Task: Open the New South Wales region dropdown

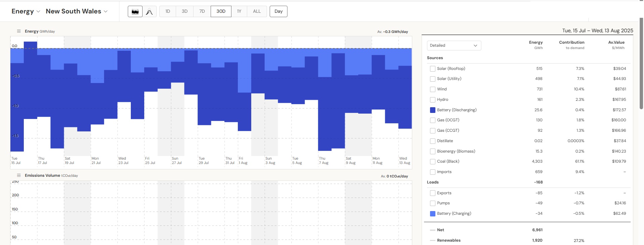Action: 76,11
